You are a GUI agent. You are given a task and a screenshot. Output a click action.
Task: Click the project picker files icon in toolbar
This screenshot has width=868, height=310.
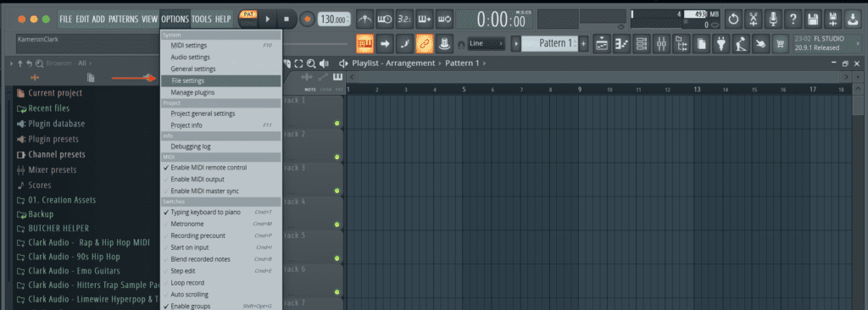[701, 43]
